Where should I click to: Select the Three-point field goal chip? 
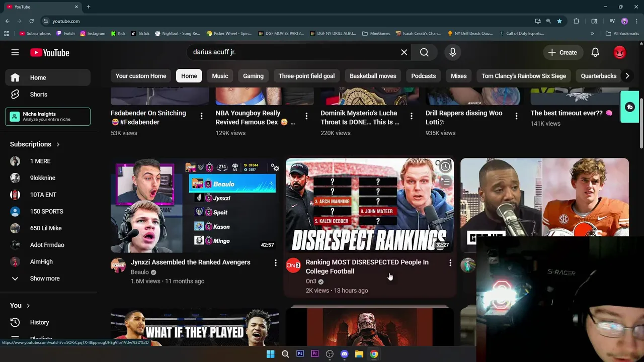tap(306, 76)
